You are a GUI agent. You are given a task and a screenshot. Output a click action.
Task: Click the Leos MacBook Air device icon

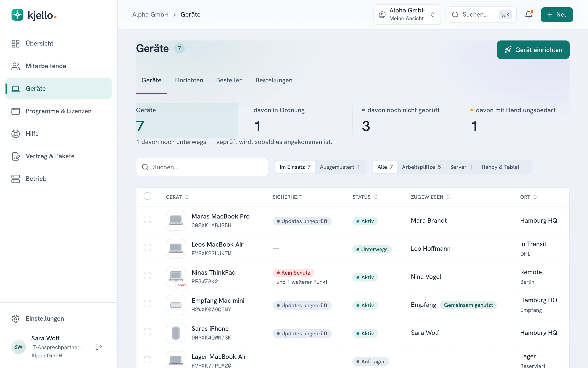click(x=176, y=249)
